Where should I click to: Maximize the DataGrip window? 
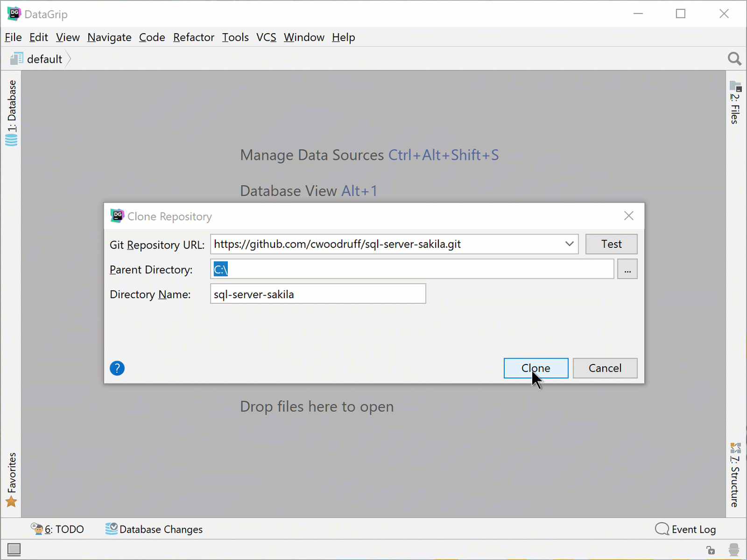[681, 14]
